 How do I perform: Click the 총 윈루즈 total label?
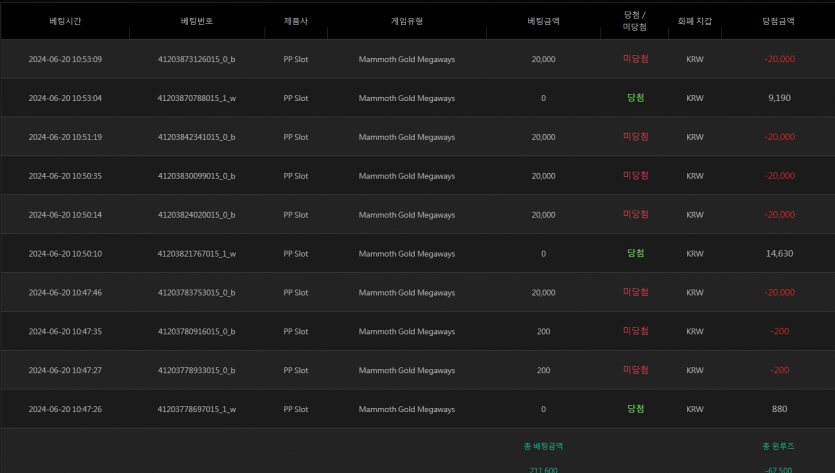pos(778,446)
